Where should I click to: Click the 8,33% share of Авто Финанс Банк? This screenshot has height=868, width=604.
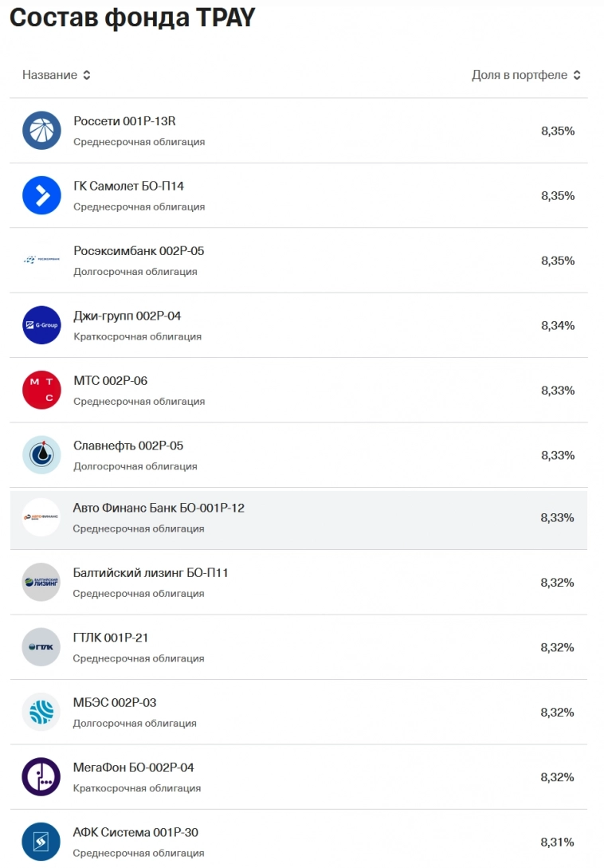(x=557, y=517)
